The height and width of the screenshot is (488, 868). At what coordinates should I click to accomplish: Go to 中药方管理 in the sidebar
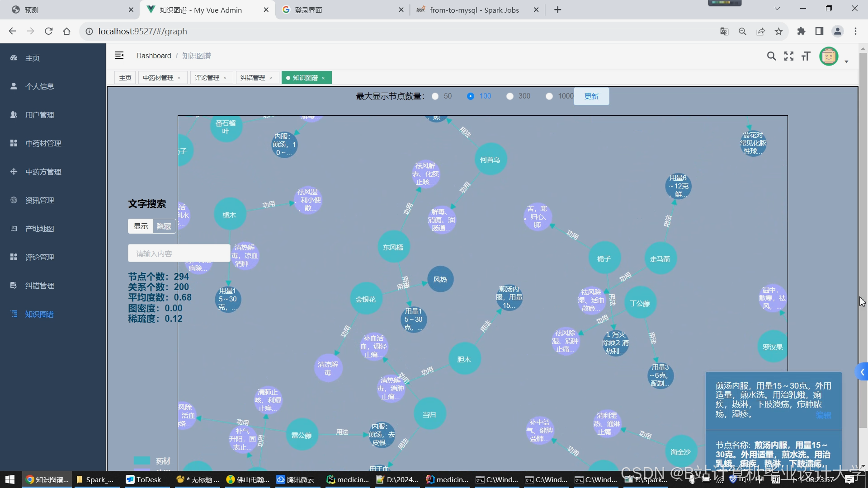pos(43,172)
